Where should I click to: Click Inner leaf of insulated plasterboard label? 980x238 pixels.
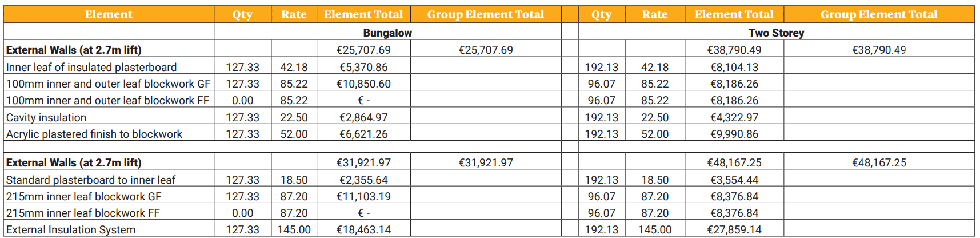point(91,67)
